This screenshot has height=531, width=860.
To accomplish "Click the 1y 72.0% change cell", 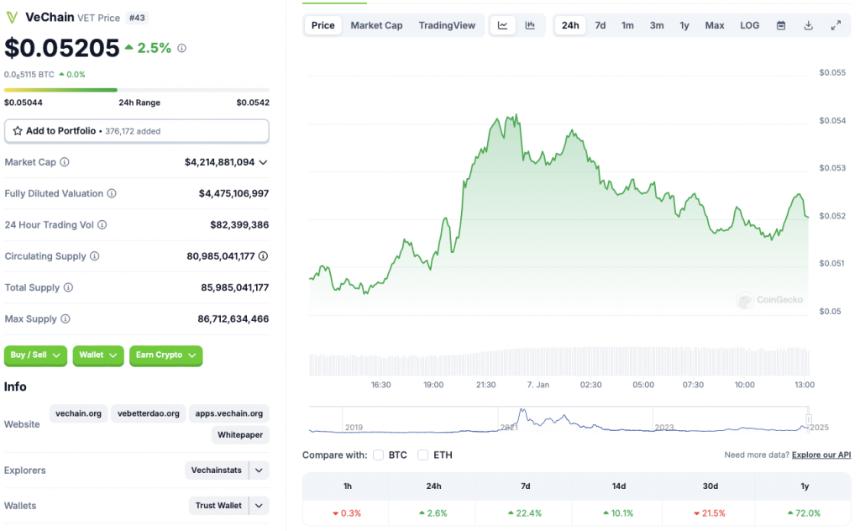I will (804, 513).
